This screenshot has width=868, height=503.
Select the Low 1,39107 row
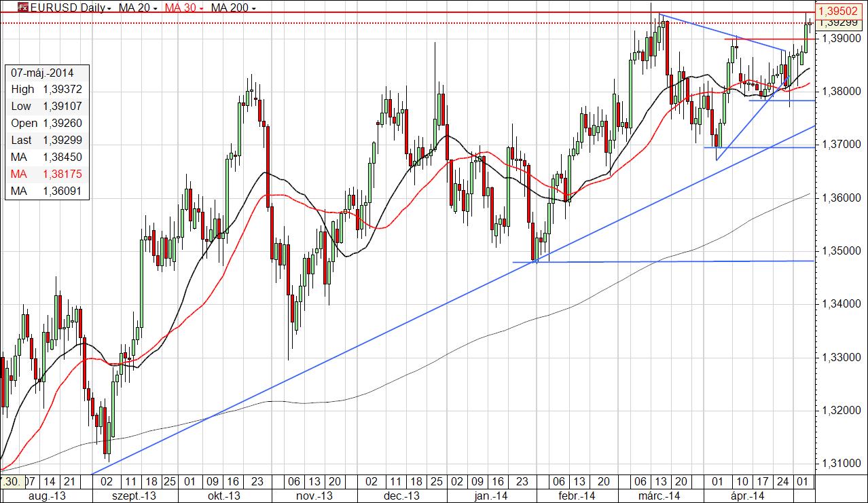(48, 106)
